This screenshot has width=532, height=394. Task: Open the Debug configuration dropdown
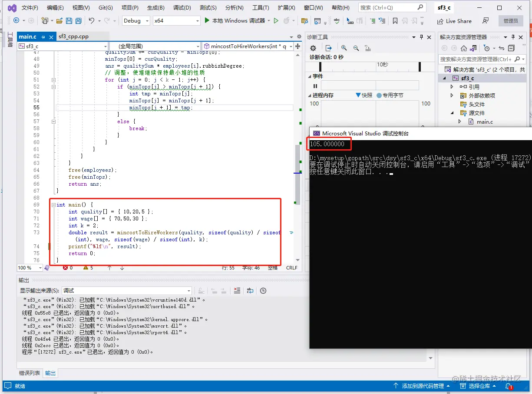135,20
